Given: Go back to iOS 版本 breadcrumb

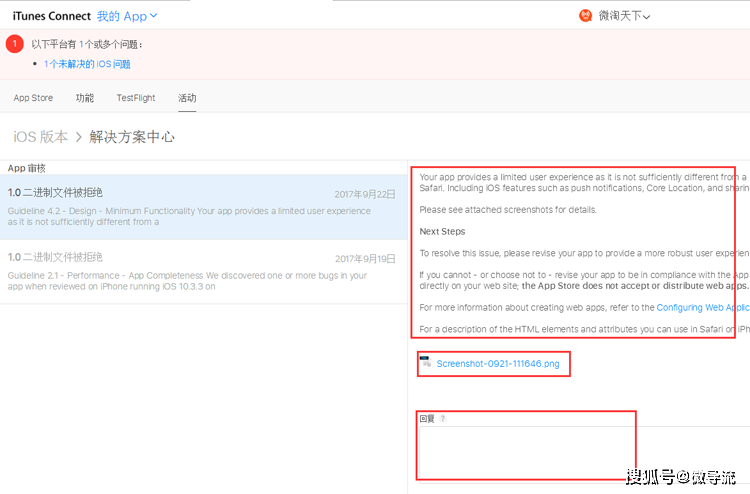Looking at the screenshot, I should click(x=41, y=137).
